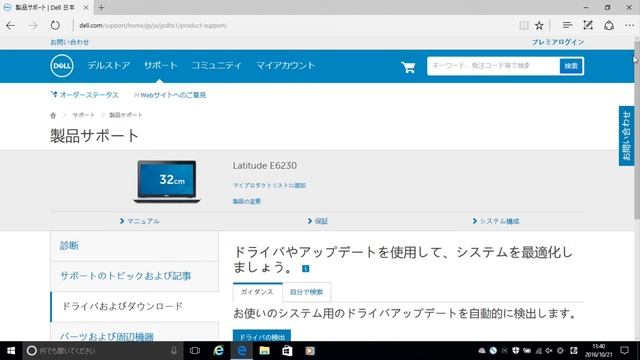Select サポートのトピックおよび記事 in sidebar
Image resolution: width=640 pixels, height=360 pixels.
134,276
